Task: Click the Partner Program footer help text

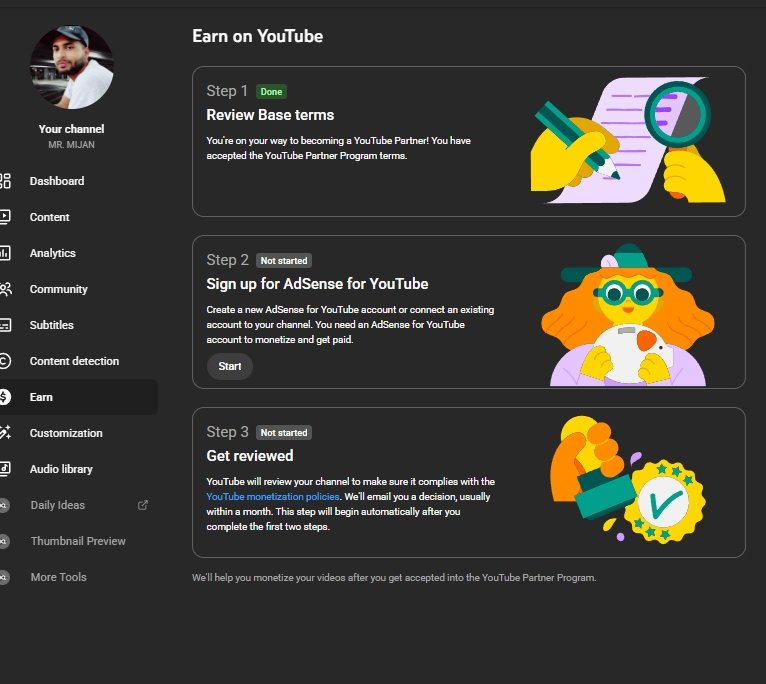Action: click(394, 577)
